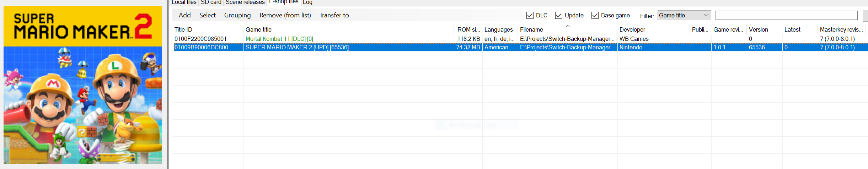Click the filter text input field
Image resolution: width=868 pixels, height=169 pixels.
coord(786,15)
